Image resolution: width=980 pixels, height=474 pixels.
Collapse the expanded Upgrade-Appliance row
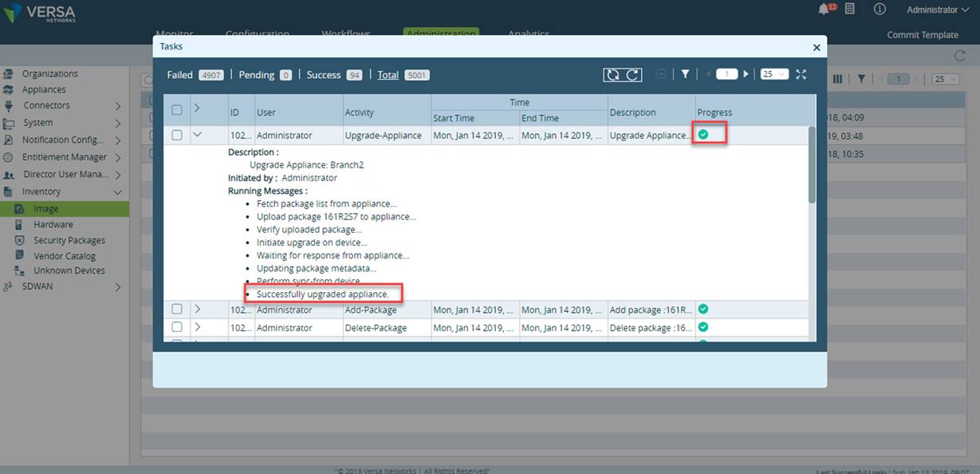(198, 135)
